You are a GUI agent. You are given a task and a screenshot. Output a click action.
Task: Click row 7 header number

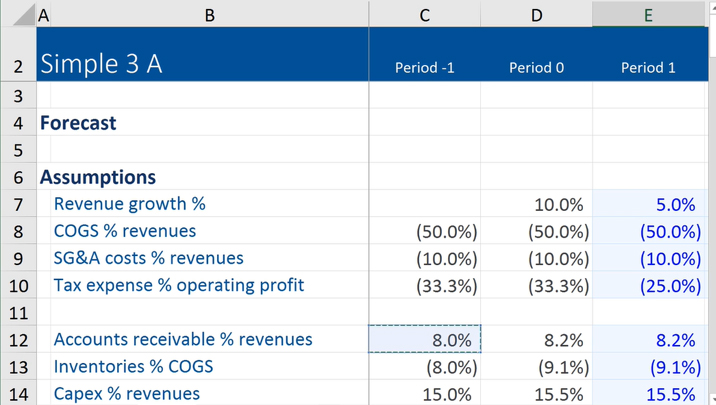18,204
